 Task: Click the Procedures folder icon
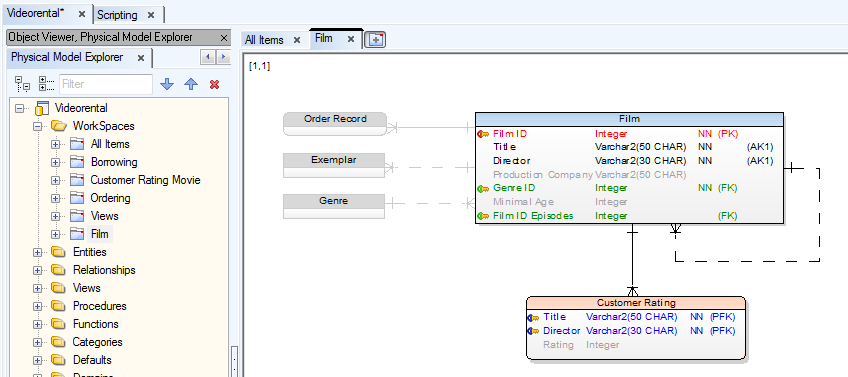coord(58,306)
